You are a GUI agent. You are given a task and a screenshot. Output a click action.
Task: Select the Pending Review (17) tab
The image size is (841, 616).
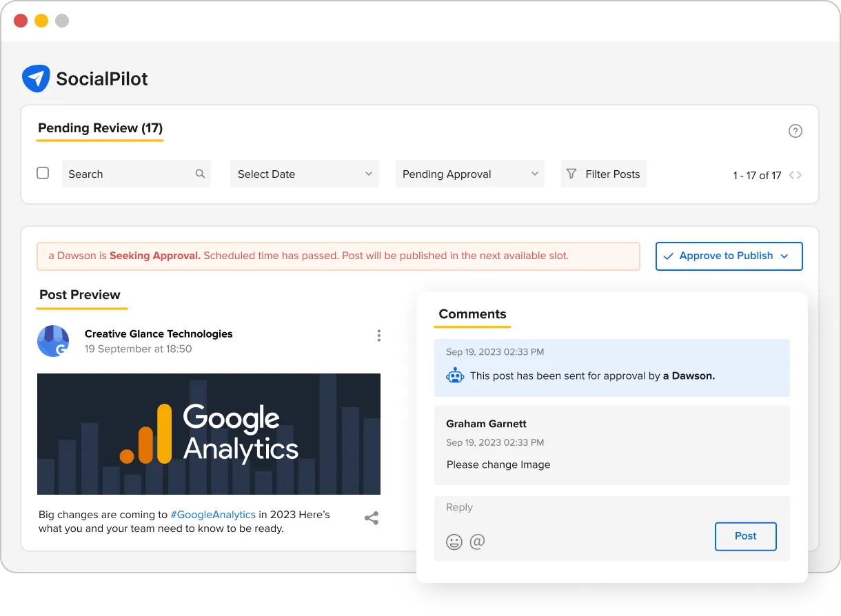tap(100, 128)
